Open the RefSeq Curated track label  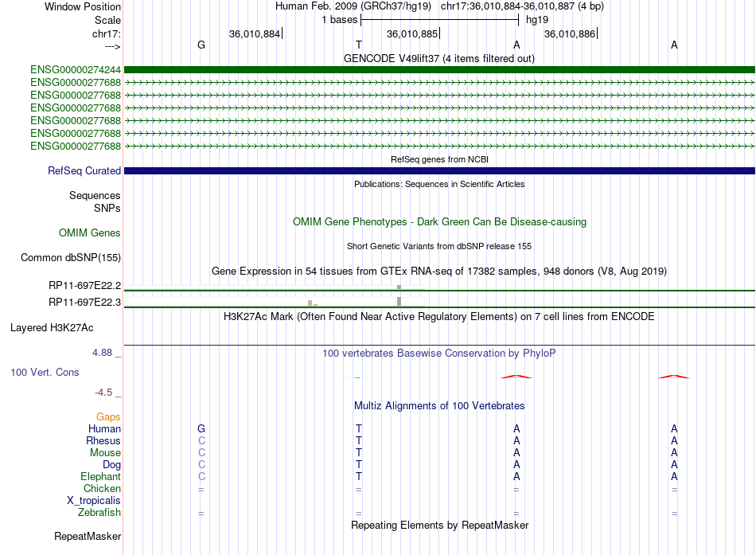click(84, 171)
